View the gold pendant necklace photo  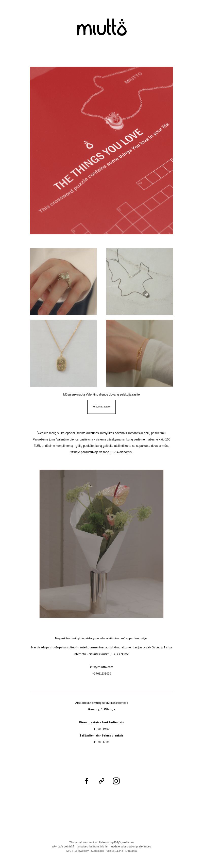(x=63, y=353)
